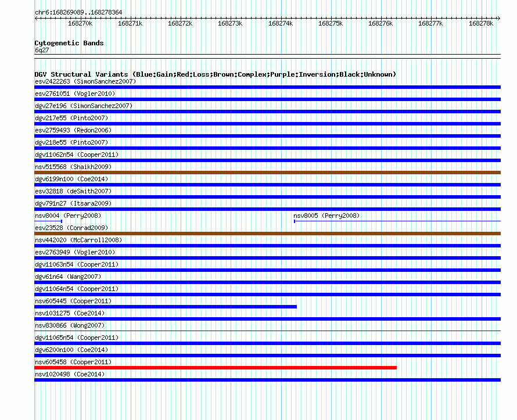The height and width of the screenshot is (420, 517).
Task: Click the dgv11063n54 (Cooper2011) label
Action: [77, 264]
